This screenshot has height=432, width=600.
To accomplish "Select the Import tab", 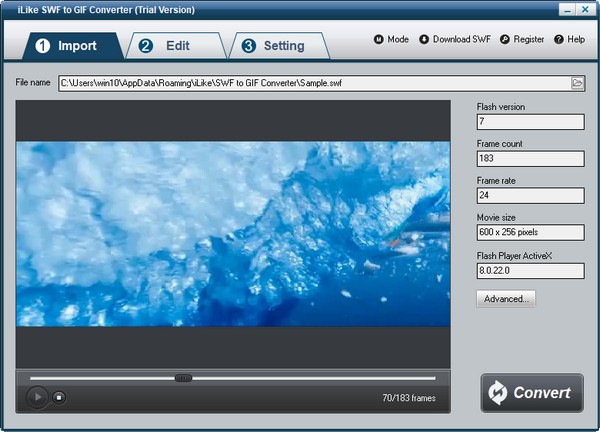I will tap(66, 46).
